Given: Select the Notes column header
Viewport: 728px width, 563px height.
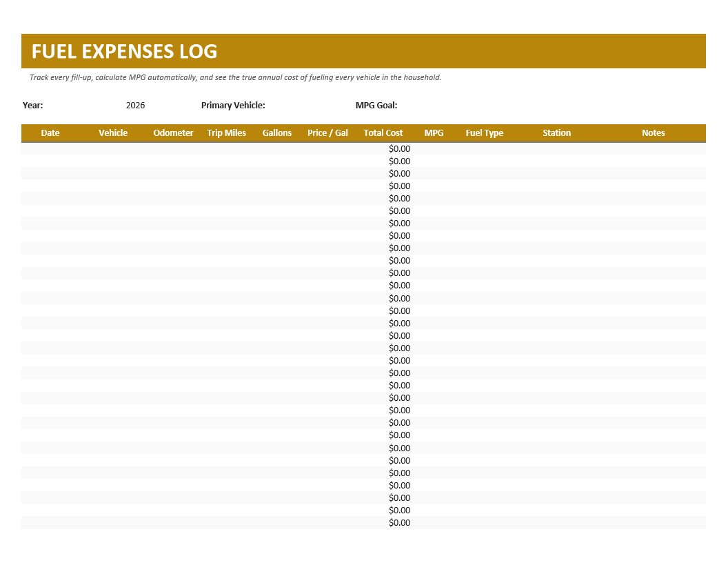Looking at the screenshot, I should 654,133.
